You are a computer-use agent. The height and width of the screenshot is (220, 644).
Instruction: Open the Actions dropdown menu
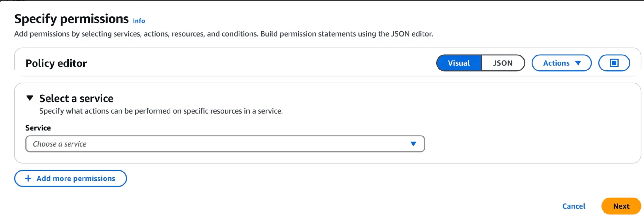point(561,63)
